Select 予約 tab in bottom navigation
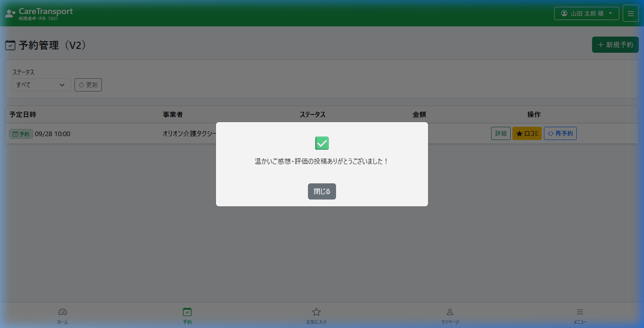Viewport: 644px width, 328px height. tap(187, 316)
